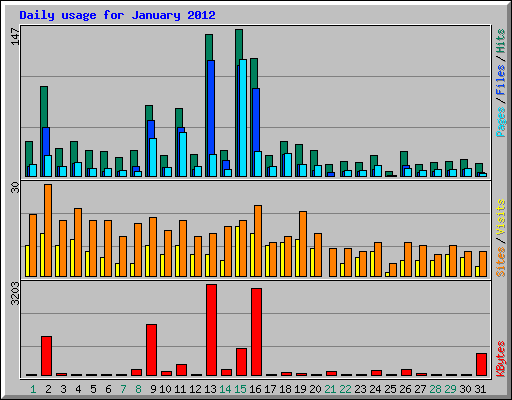
Task: Click the red KBytes bar for day 9
Action: click(151, 350)
